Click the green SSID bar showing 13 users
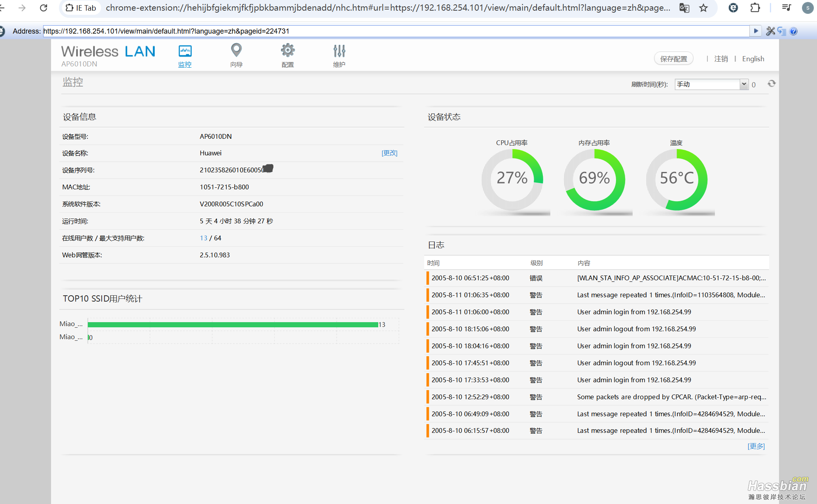Viewport: 817px width, 504px height. (233, 325)
